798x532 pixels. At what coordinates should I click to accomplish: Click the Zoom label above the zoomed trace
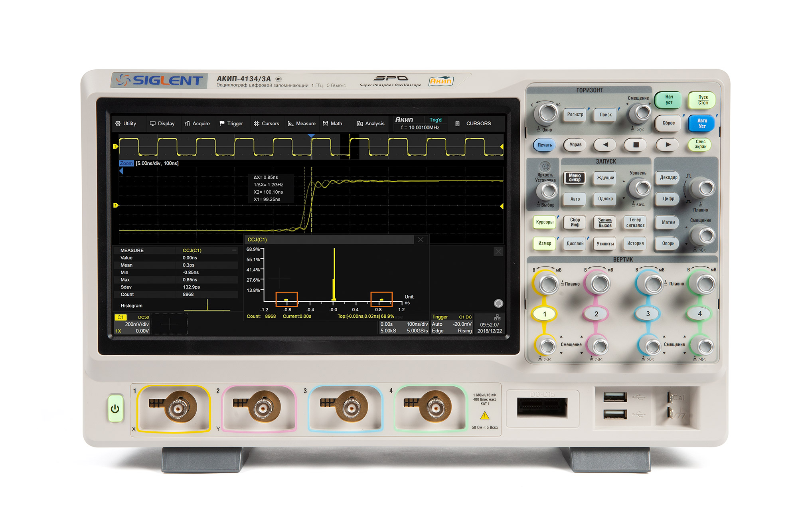[126, 163]
